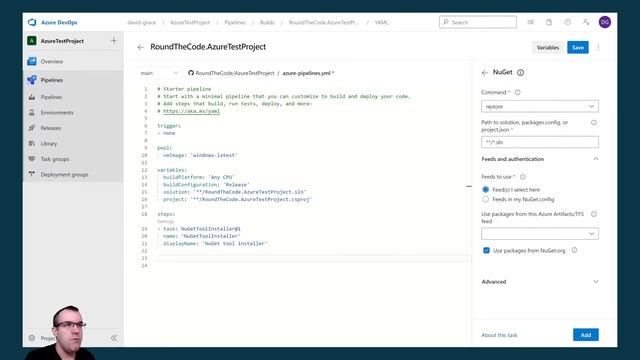Screen dimensions: 640x360
Task: Open the help icon in header
Action: click(x=567, y=22)
